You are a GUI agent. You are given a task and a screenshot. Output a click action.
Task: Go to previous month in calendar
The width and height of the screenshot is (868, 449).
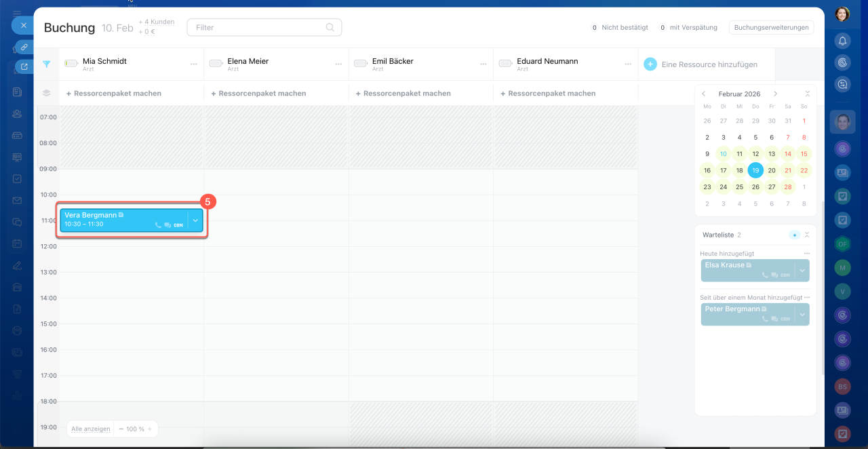704,94
